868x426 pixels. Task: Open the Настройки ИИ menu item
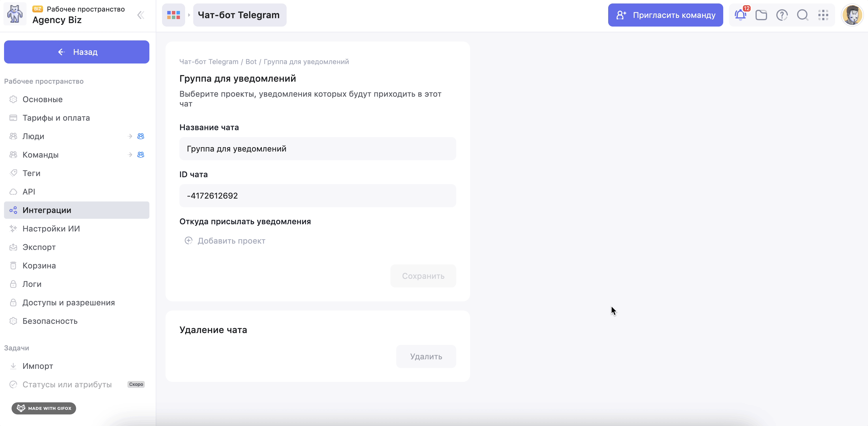tap(51, 229)
